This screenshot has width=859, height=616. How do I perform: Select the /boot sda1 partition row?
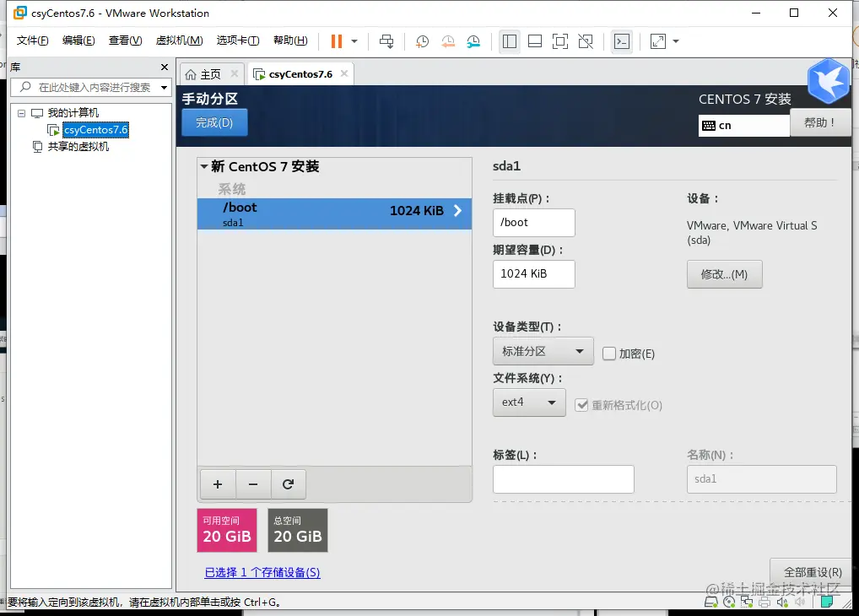click(x=334, y=213)
